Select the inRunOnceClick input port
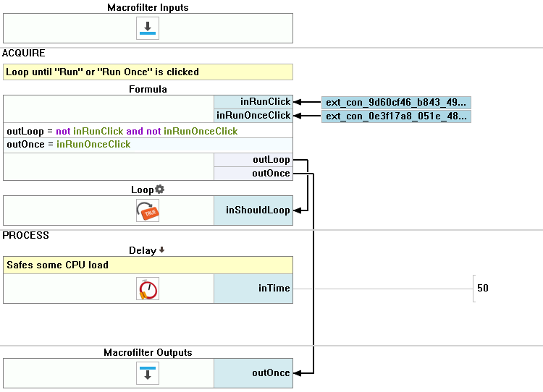Viewport: 543px width, 392px height. [253, 116]
